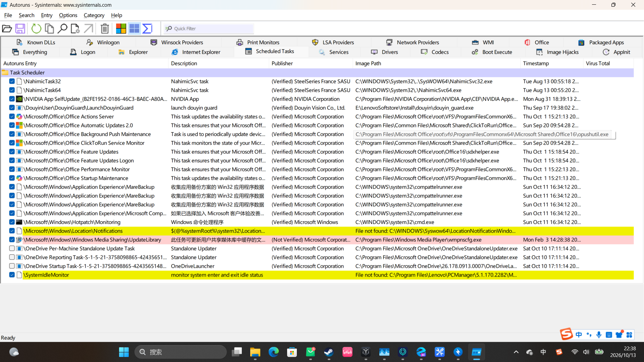Switch to the Winsock Providers tab

(177, 42)
